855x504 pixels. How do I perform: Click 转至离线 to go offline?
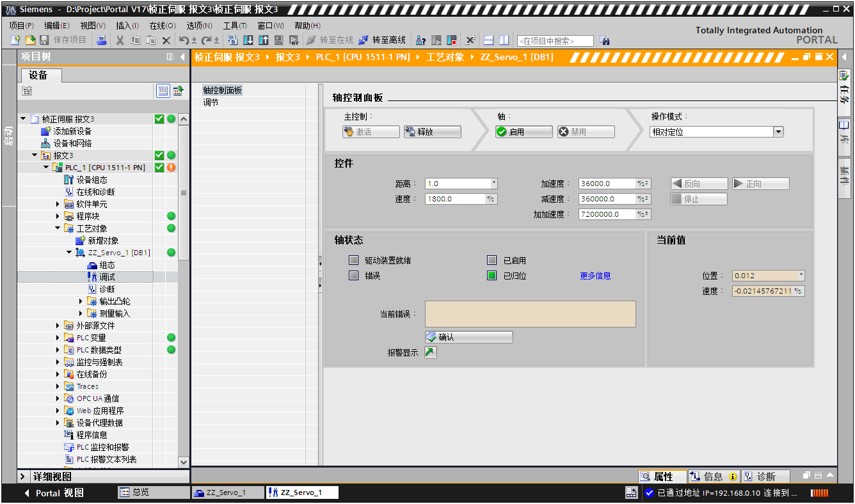click(381, 40)
